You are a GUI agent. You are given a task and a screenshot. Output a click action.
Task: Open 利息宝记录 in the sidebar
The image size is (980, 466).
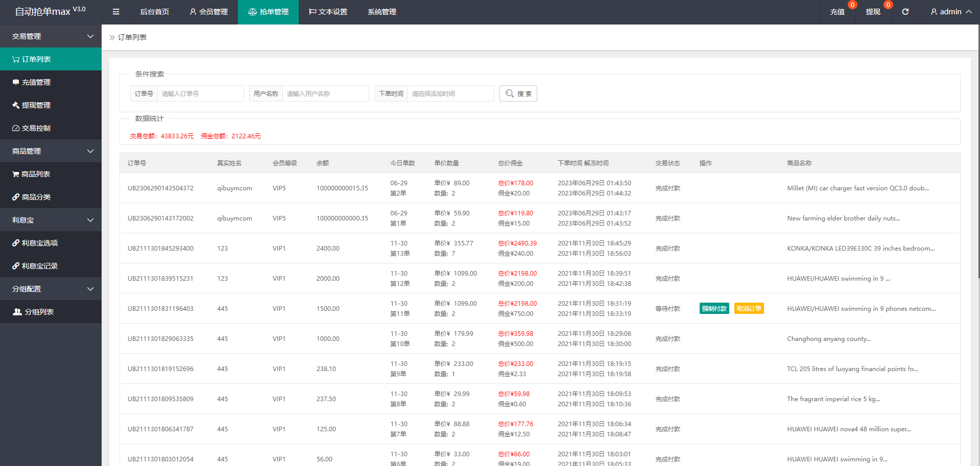[39, 266]
